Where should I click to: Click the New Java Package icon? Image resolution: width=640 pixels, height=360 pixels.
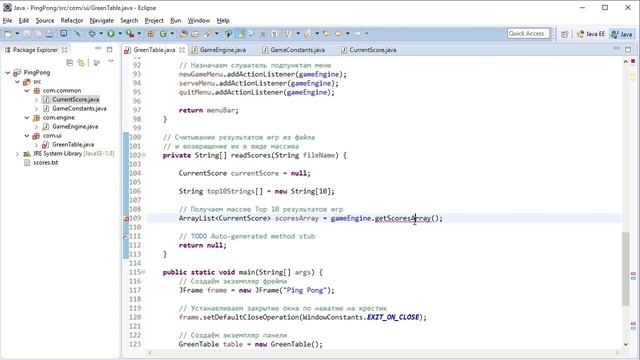click(151, 34)
